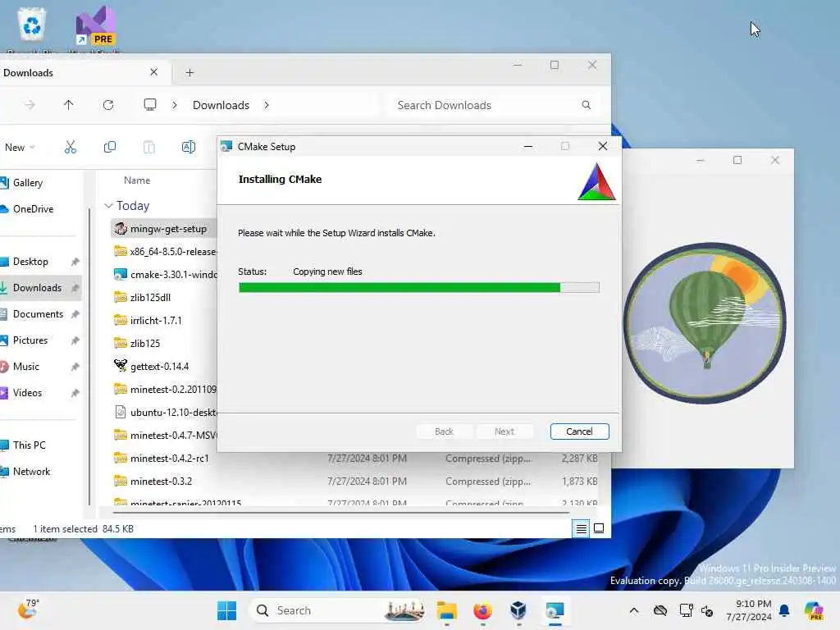Click the notification bell in system tray
Viewport: 840px width, 630px height.
(x=784, y=610)
